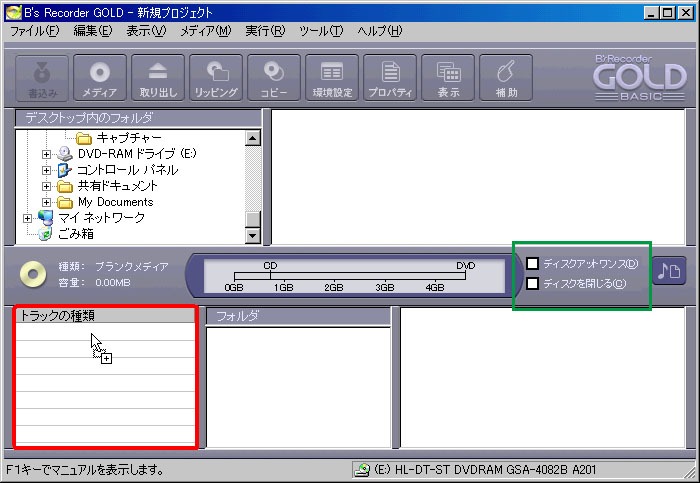Select the コントロール パネル icon
The width and height of the screenshot is (700, 483).
[x=64, y=170]
